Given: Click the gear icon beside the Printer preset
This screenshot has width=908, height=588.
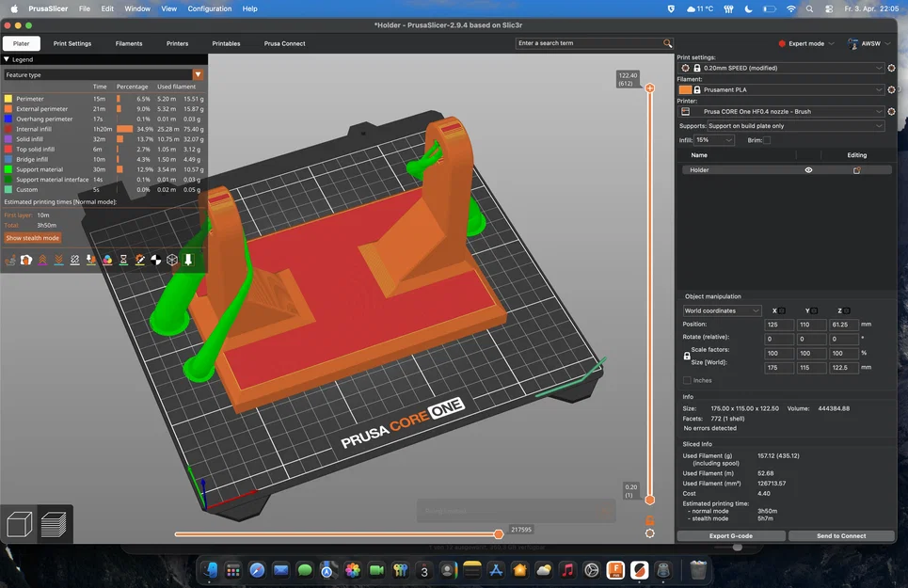Looking at the screenshot, I should pyautogui.click(x=891, y=111).
